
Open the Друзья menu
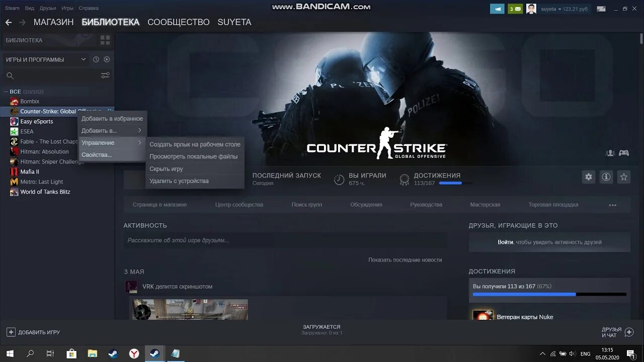click(x=48, y=8)
